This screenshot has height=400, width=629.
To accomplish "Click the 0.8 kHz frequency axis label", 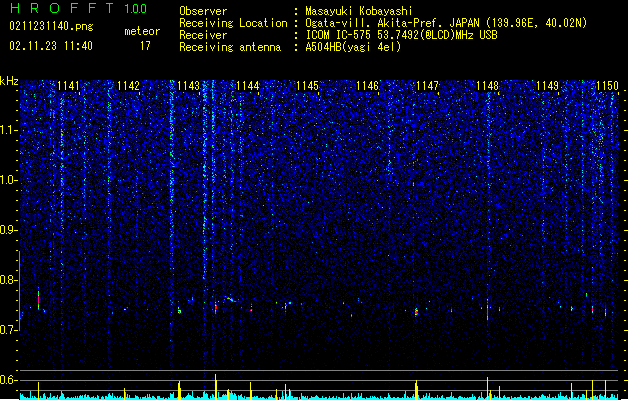I will (9, 280).
